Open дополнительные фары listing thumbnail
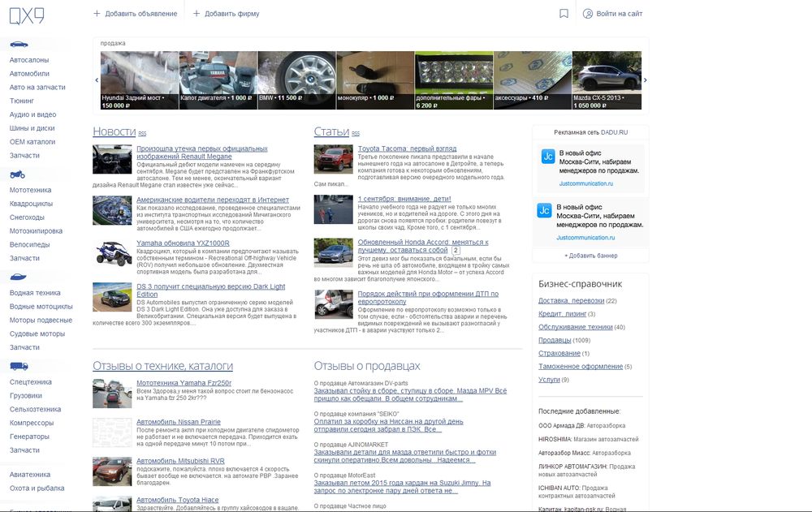The width and height of the screenshot is (812, 512). [454, 80]
